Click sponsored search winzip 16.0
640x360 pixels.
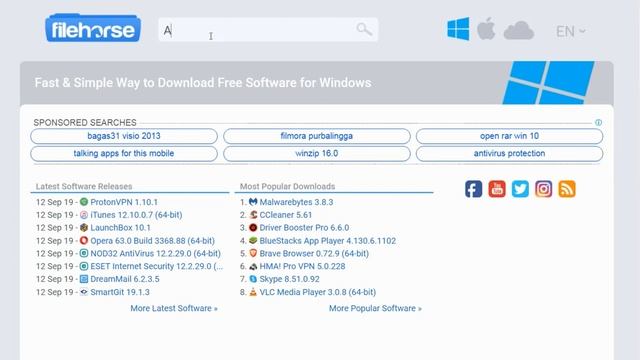[317, 153]
